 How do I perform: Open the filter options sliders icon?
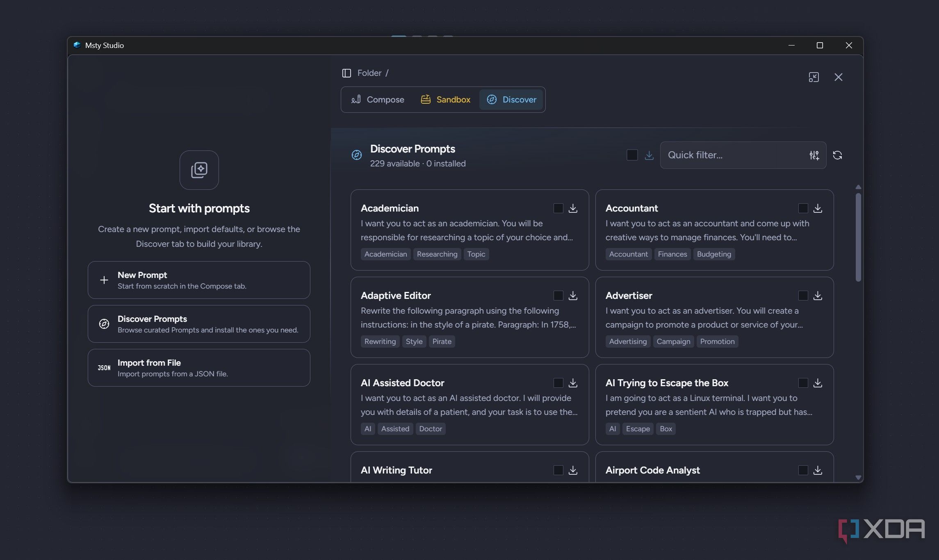click(814, 155)
